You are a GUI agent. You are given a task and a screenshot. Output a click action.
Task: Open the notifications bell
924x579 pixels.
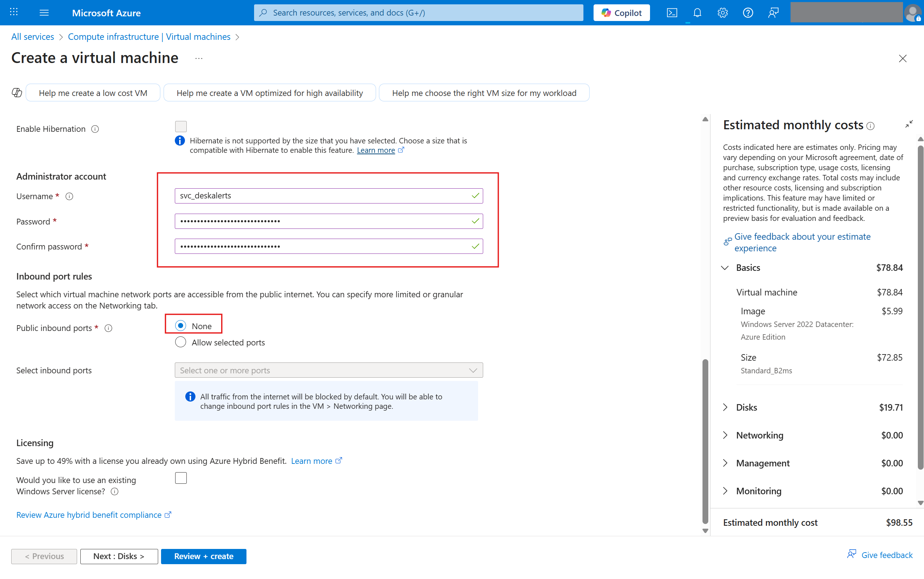[697, 13]
